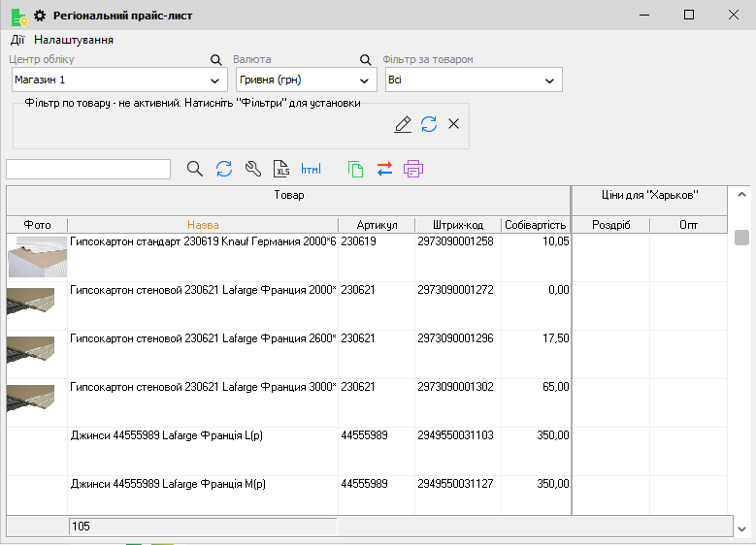Click the magnifier next to search field
The width and height of the screenshot is (756, 545).
pyautogui.click(x=195, y=169)
